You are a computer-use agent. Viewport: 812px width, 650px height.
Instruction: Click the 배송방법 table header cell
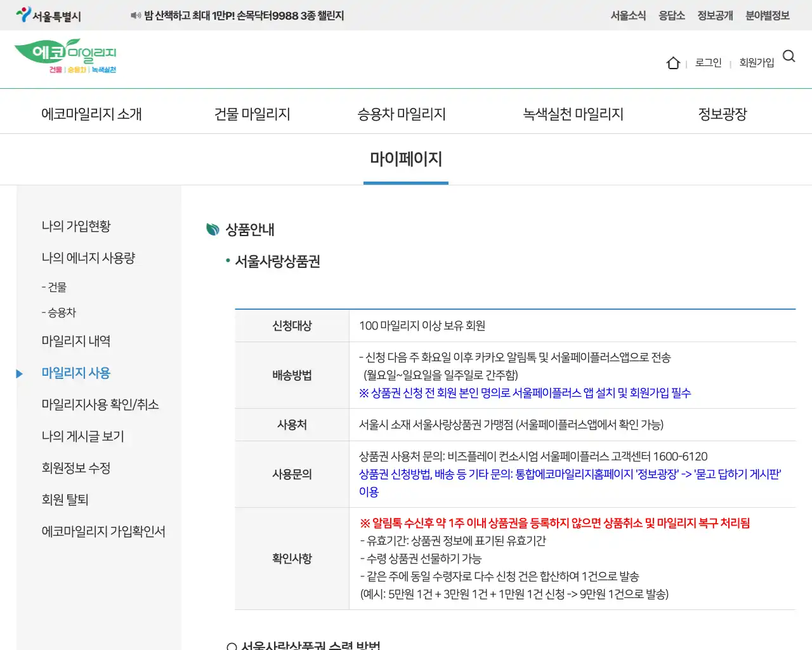(292, 375)
